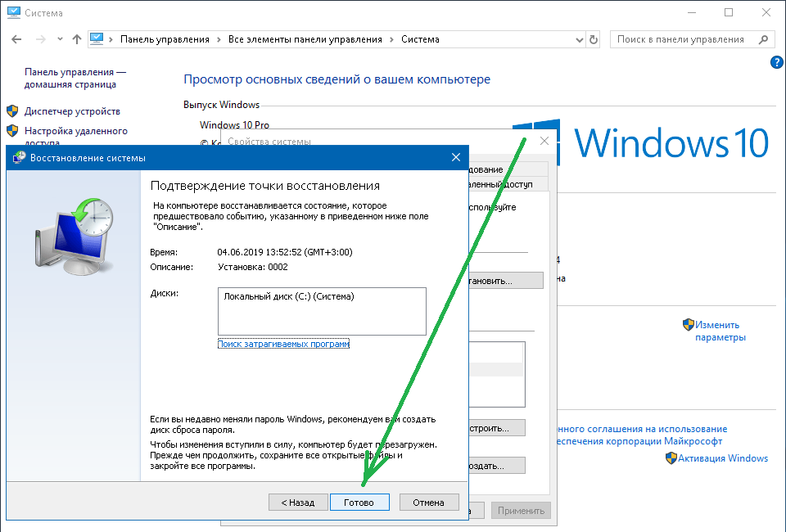Image resolution: width=786 pixels, height=532 pixels.
Task: Click shield icon beside Активация Windows
Action: tap(671, 458)
